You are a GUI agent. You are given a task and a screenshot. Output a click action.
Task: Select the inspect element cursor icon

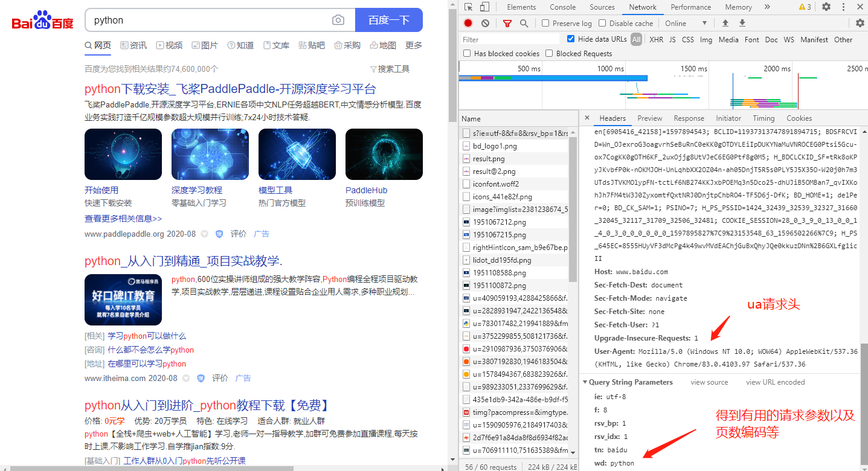469,7
